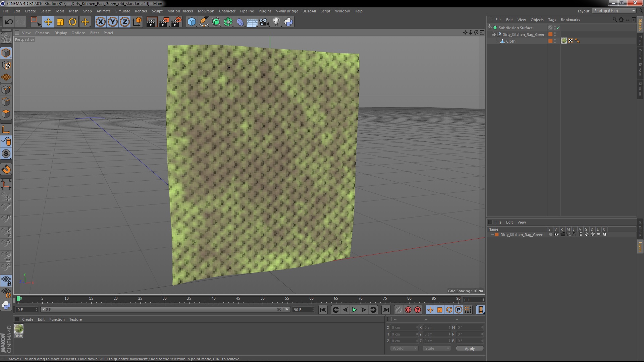The width and height of the screenshot is (644, 362).
Task: Open the Bend deformer icon
Action: (x=240, y=22)
